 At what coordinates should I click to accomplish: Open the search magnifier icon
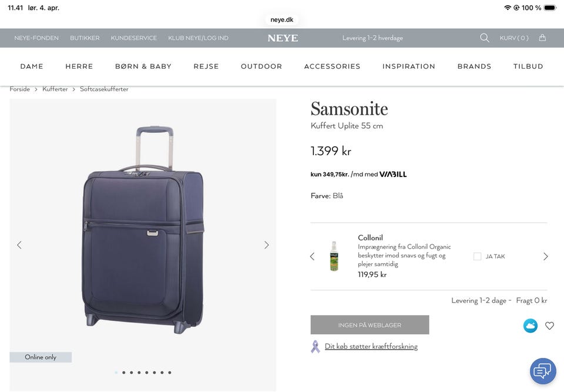[484, 38]
